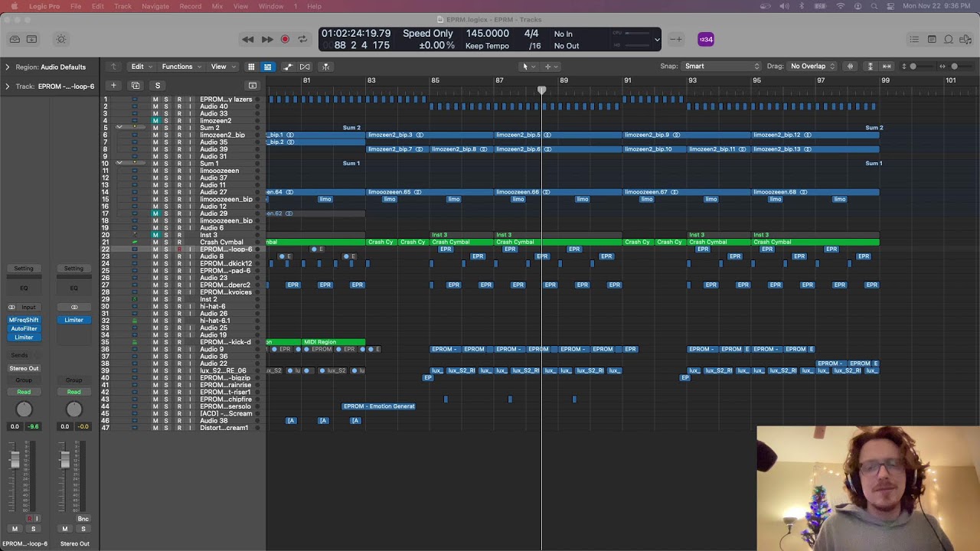Fast forward playback

pyautogui.click(x=267, y=39)
